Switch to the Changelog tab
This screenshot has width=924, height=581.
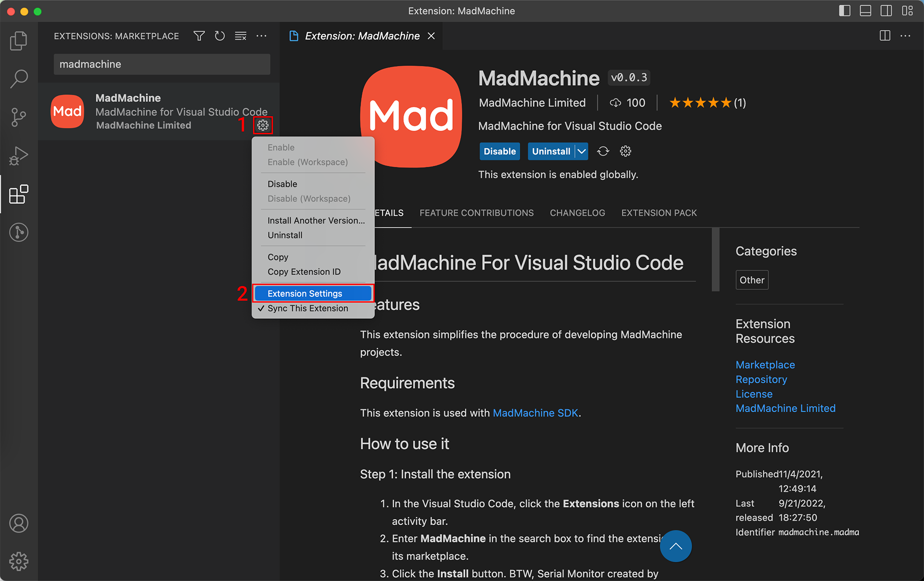577,213
